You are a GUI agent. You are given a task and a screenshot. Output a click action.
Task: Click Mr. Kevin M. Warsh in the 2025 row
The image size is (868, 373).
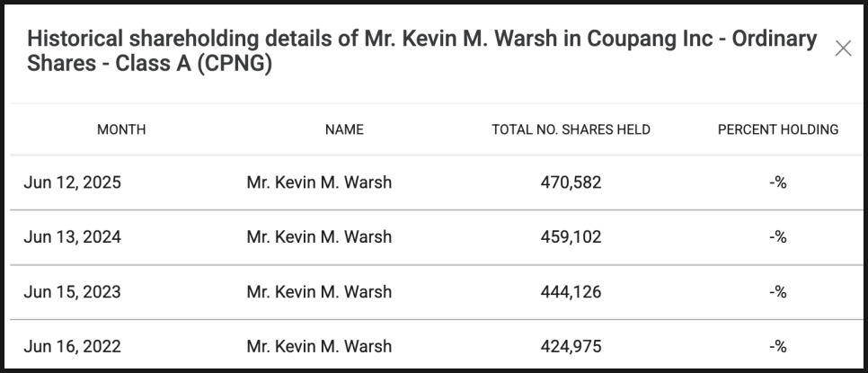(x=319, y=183)
